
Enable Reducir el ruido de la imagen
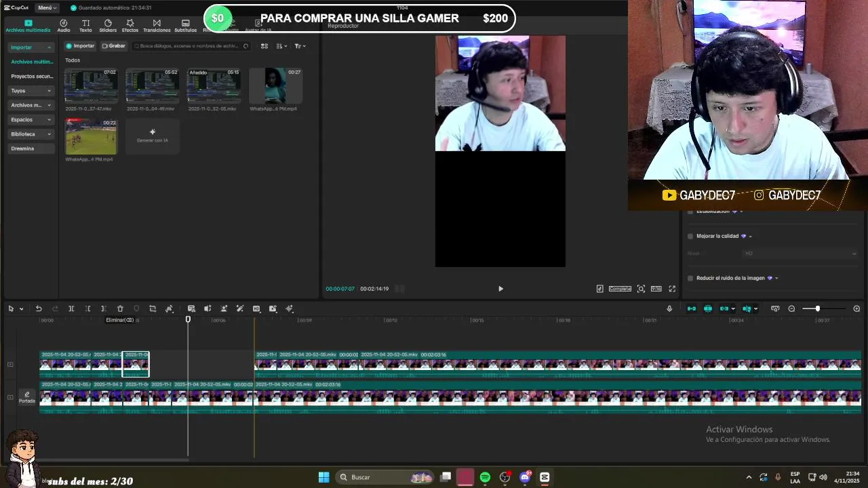point(690,278)
